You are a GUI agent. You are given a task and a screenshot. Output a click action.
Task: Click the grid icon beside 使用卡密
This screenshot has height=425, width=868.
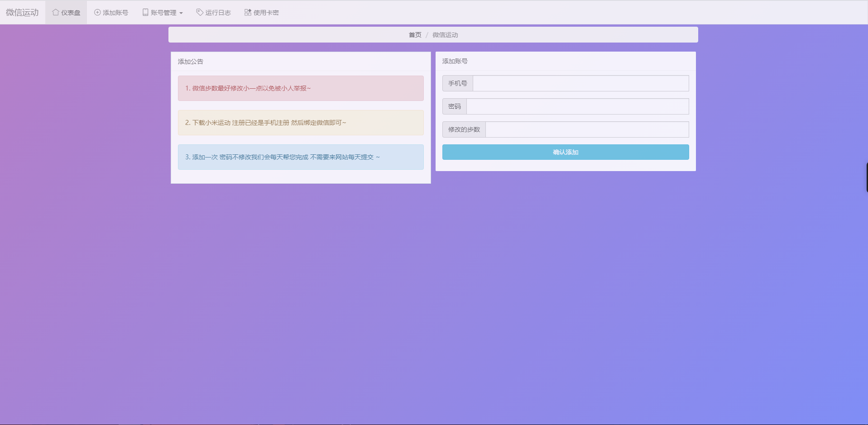click(x=248, y=12)
